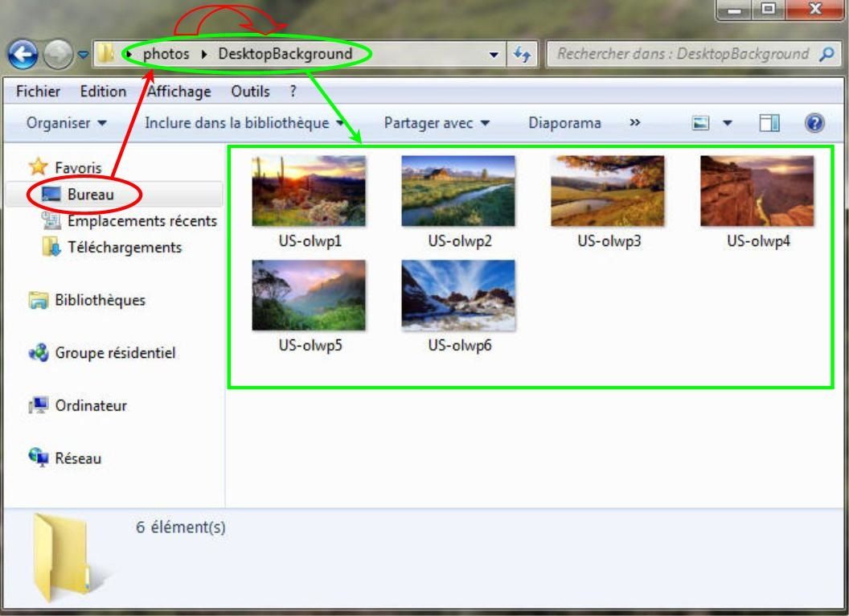Select the US-olwp2 river barn thumbnail
The width and height of the screenshot is (849, 616).
pos(458,191)
